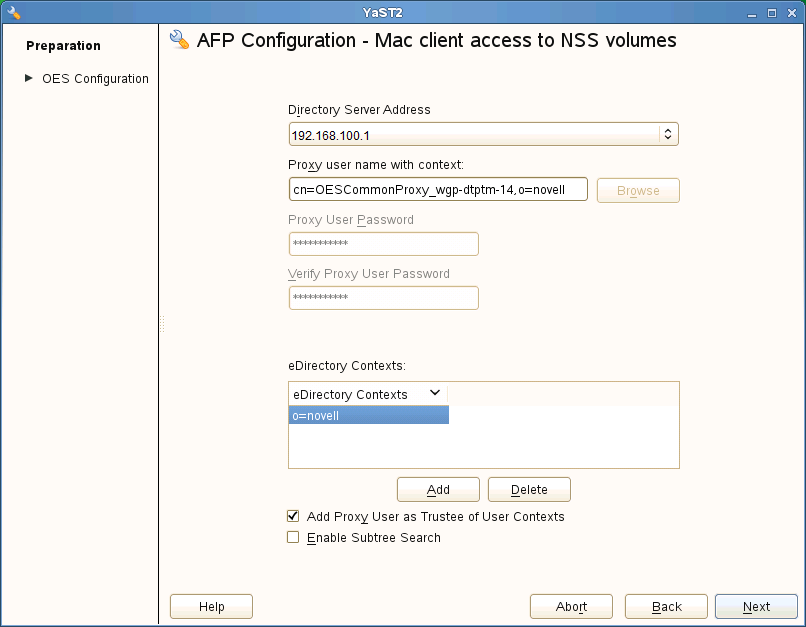Abort the AFP configuration
Image resolution: width=806 pixels, height=627 pixels.
click(571, 606)
